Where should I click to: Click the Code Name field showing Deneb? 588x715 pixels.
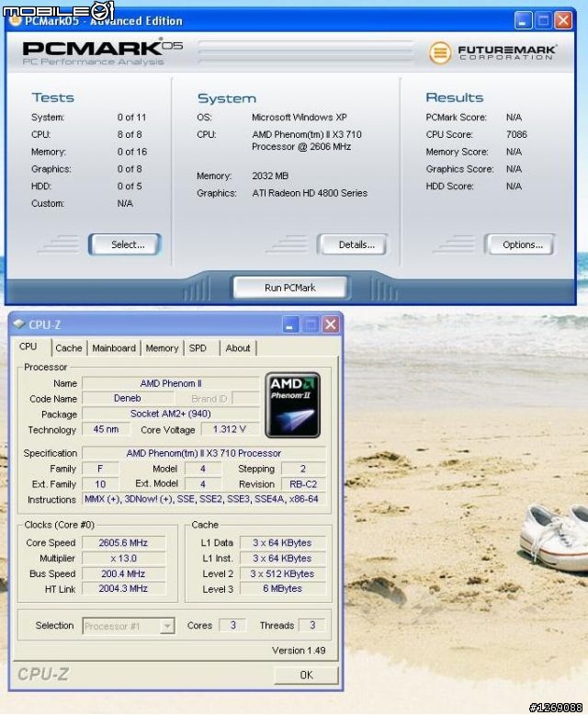point(127,398)
